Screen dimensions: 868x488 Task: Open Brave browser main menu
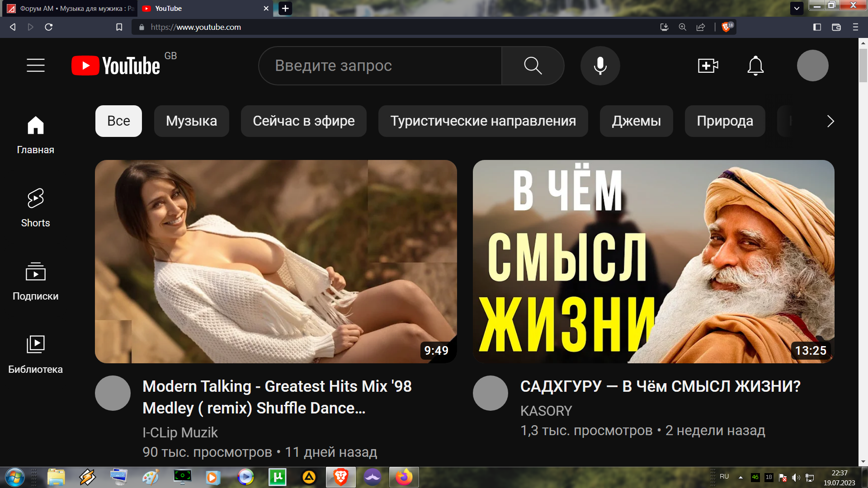coord(855,27)
